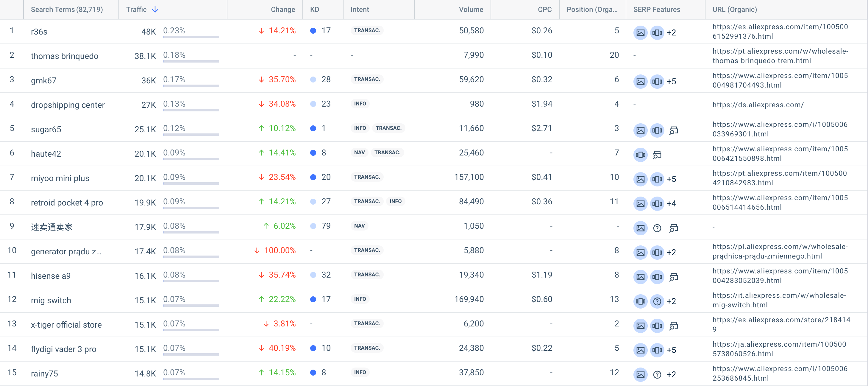
Task: Open ds.aliexpress.com URL link
Action: pyautogui.click(x=758, y=105)
